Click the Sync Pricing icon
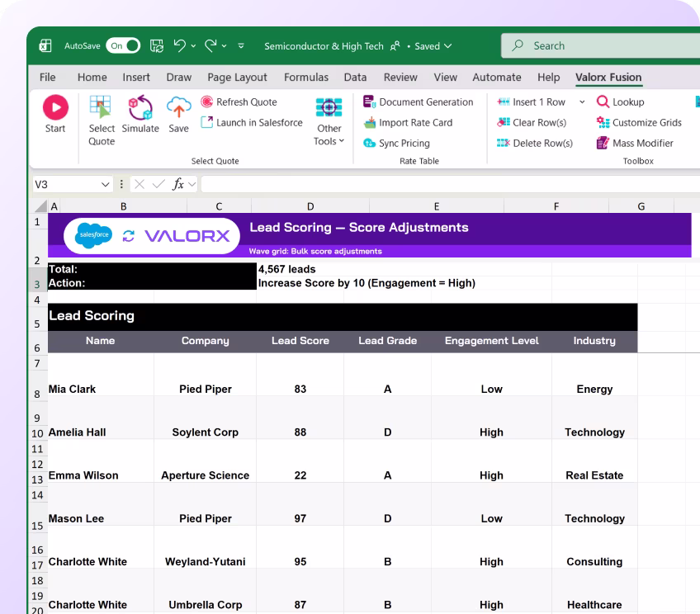The height and width of the screenshot is (614, 700). pyautogui.click(x=369, y=143)
